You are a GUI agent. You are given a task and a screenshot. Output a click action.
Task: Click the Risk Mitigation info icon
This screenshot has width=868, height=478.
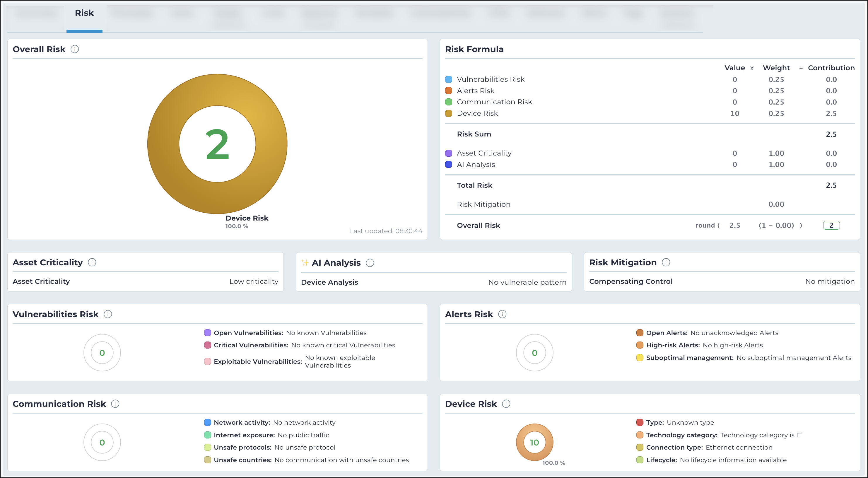click(x=666, y=262)
